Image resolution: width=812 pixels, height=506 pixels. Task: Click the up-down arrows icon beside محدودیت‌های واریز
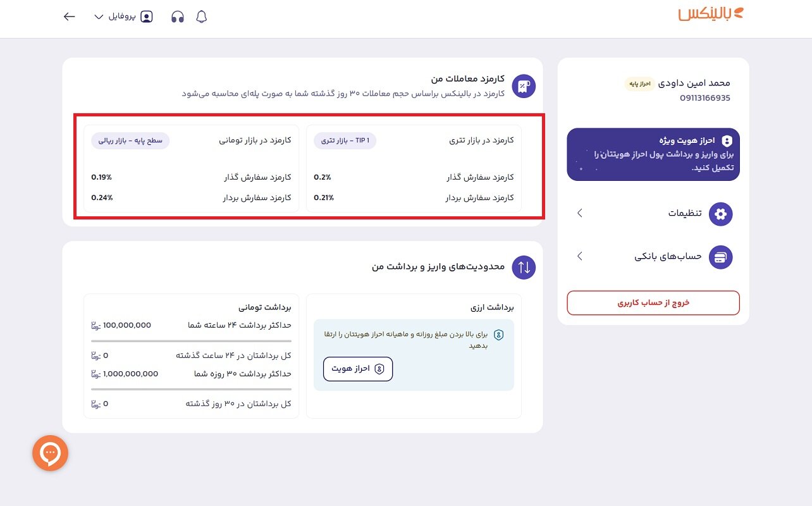pyautogui.click(x=523, y=267)
